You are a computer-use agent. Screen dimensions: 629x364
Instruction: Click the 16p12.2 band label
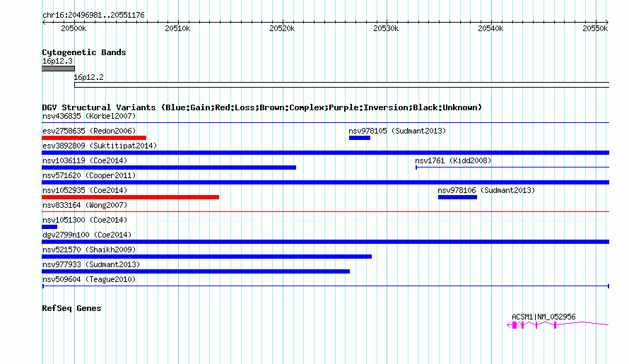point(88,77)
